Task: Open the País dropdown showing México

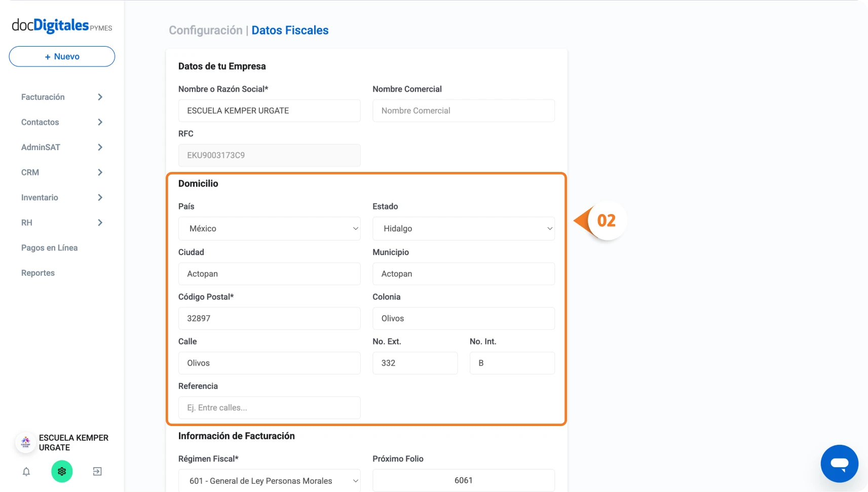Action: tap(270, 229)
